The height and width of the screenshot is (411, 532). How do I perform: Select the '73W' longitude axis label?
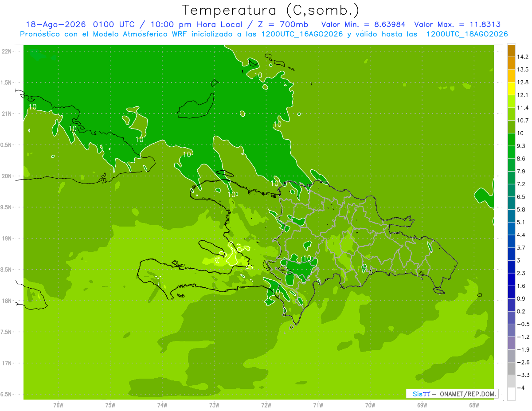pos(214,405)
